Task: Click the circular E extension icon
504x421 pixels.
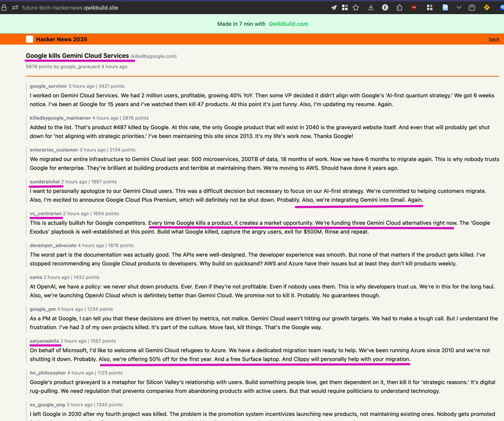Action: [x=385, y=8]
